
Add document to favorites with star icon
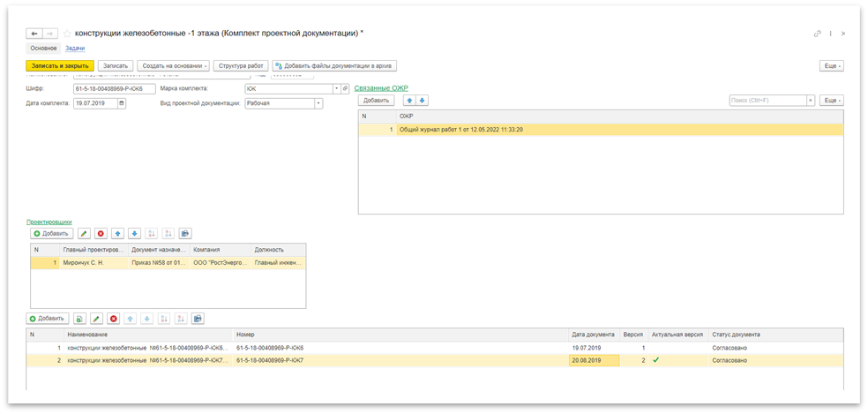[x=67, y=33]
